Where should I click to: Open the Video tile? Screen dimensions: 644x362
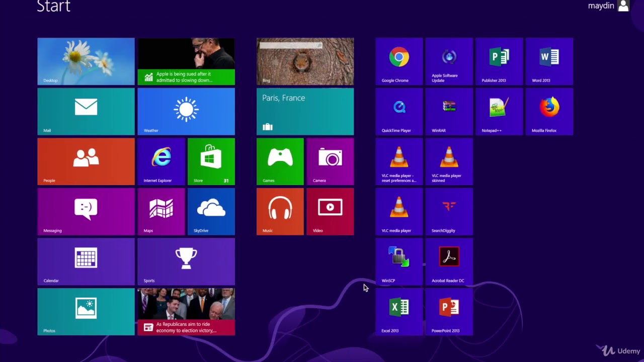[x=331, y=212]
